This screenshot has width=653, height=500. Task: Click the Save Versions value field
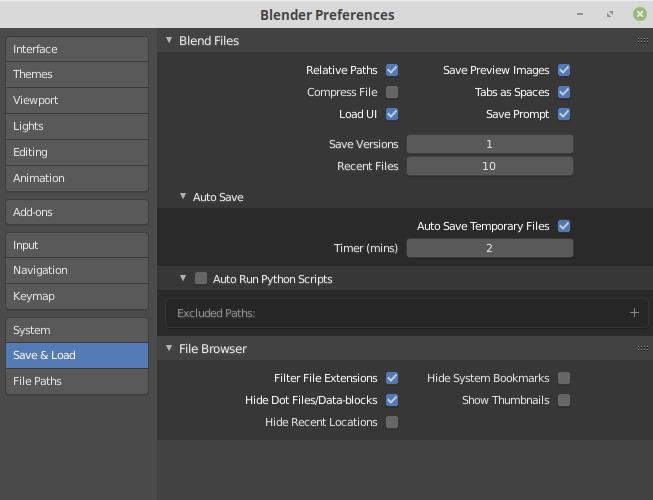pos(490,144)
